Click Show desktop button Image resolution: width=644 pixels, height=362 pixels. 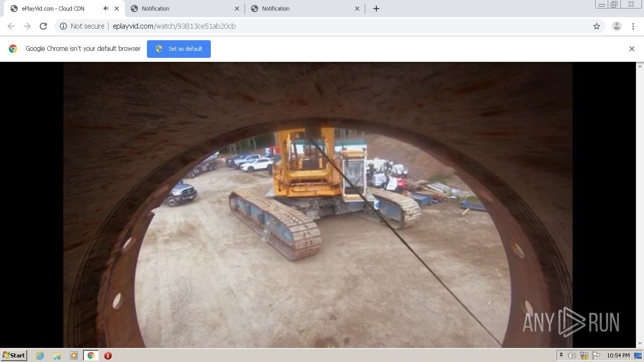(638, 355)
